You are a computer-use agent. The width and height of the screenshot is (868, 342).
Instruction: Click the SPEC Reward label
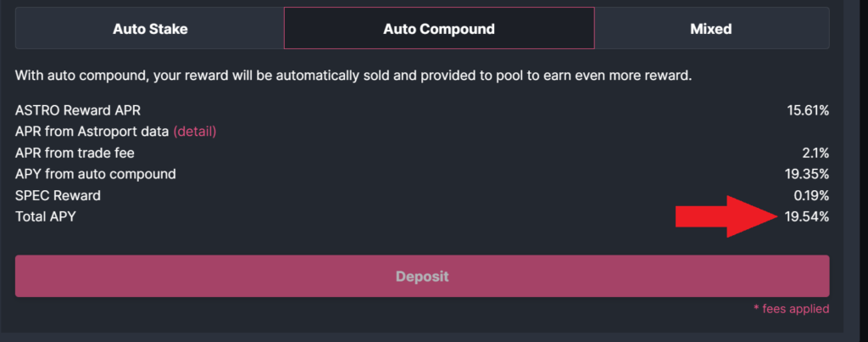coord(58,195)
